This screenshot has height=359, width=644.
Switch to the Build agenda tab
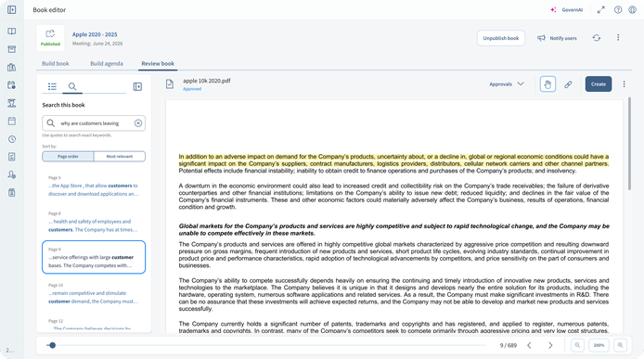click(x=107, y=64)
